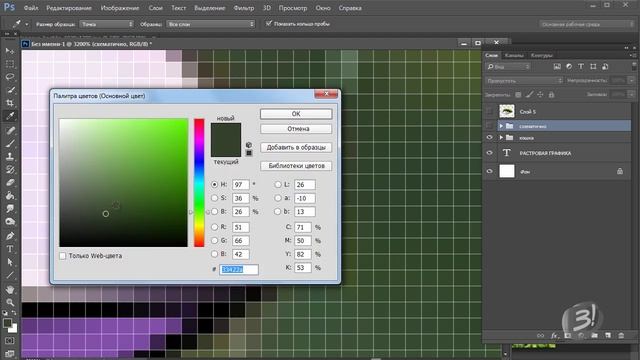Enable Только Web-цвета checkbox
The width and height of the screenshot is (640, 360).
click(x=62, y=256)
